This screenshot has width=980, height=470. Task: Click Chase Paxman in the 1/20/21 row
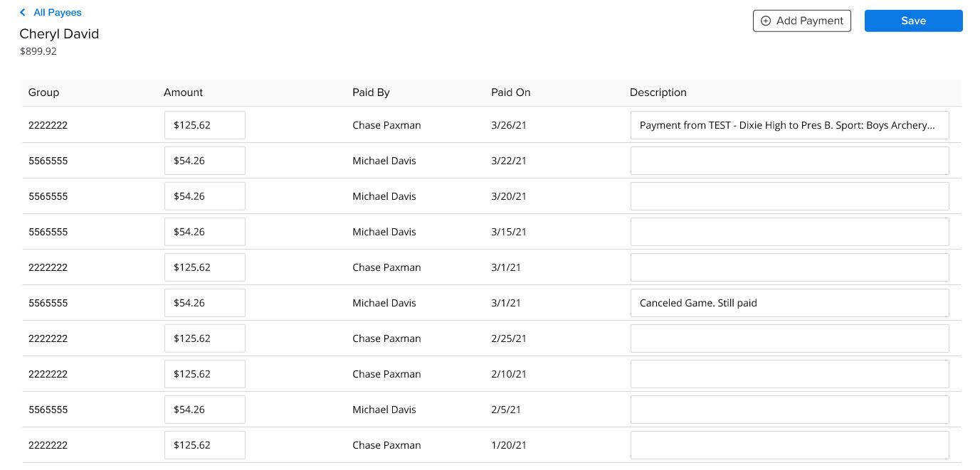pyautogui.click(x=386, y=445)
